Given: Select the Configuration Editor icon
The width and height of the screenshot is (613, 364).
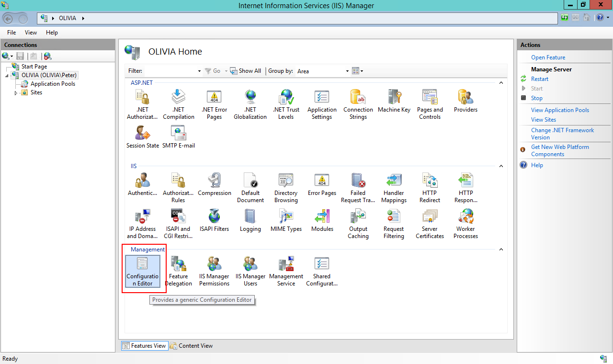Looking at the screenshot, I should (142, 271).
